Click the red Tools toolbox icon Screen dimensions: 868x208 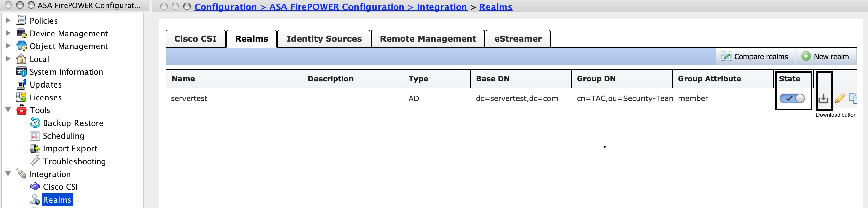(x=21, y=110)
